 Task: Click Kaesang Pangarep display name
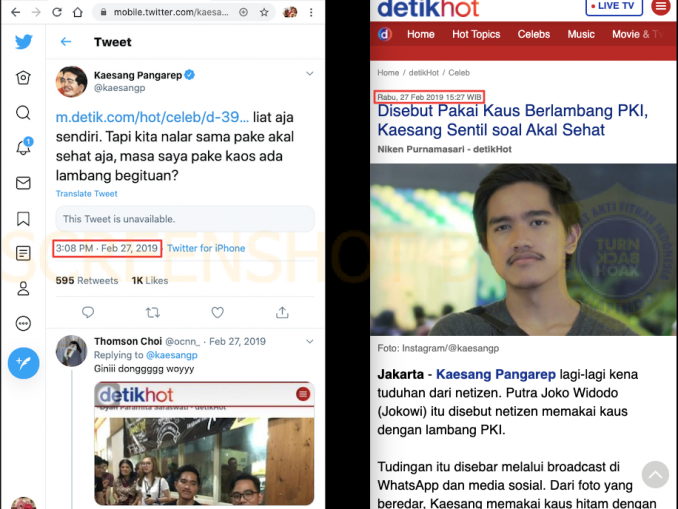[138, 75]
